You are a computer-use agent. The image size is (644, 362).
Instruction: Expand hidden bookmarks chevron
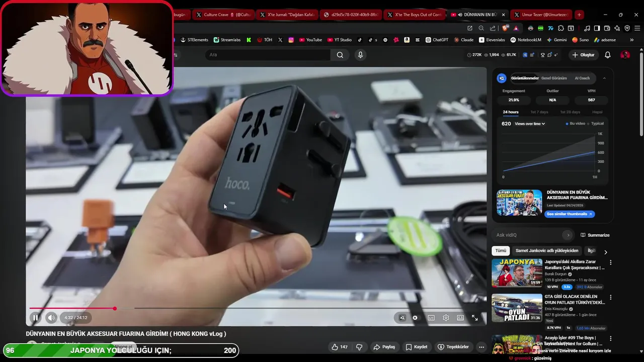click(x=631, y=40)
